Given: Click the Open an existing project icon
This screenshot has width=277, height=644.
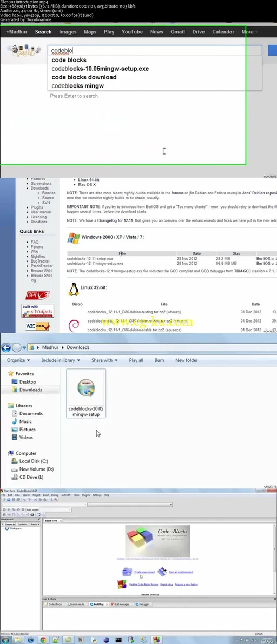Looking at the screenshot, I should coord(162,571).
